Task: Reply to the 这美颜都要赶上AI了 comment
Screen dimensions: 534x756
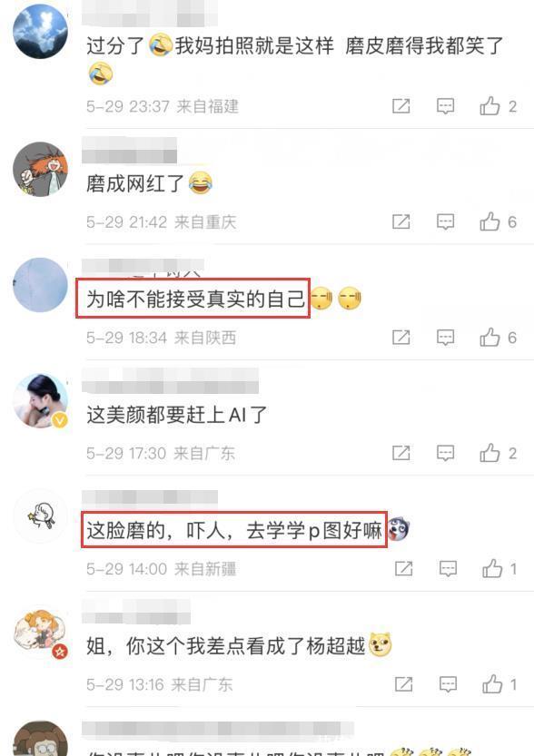Action: click(445, 453)
